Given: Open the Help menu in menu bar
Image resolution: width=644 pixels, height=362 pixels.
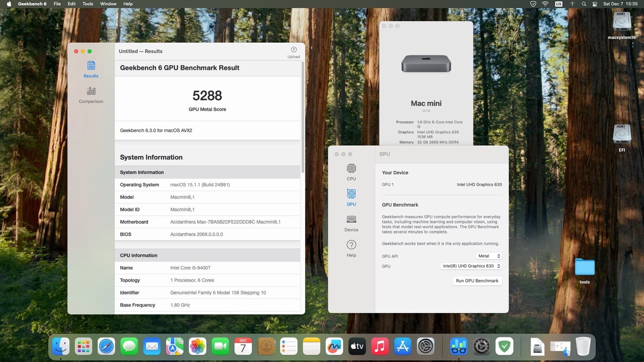Looking at the screenshot, I should (x=128, y=4).
